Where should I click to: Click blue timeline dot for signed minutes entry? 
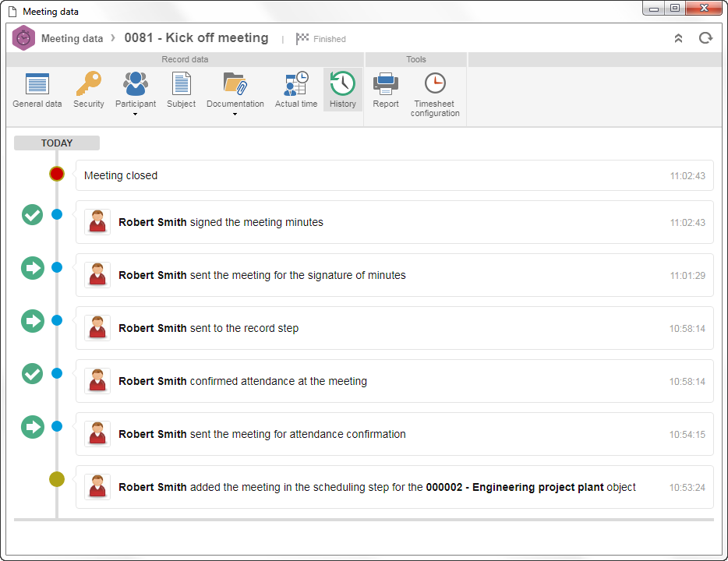(57, 214)
